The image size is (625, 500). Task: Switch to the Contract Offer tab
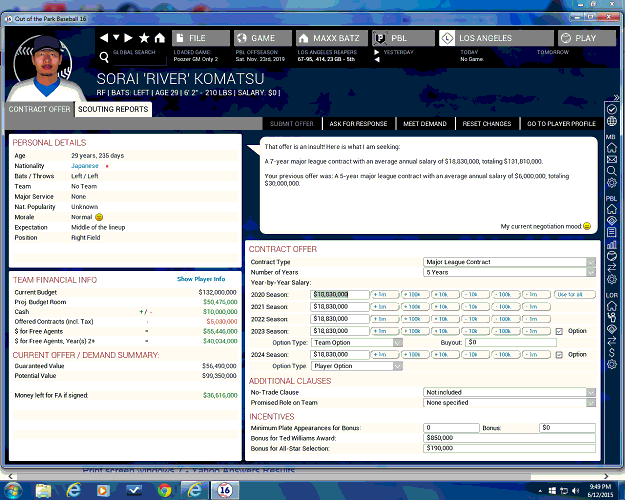click(39, 109)
